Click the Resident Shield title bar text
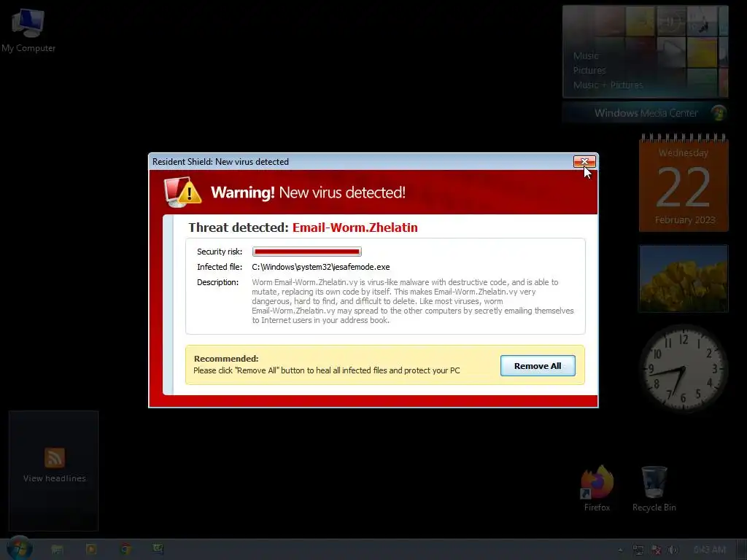747x560 pixels. 220,162
